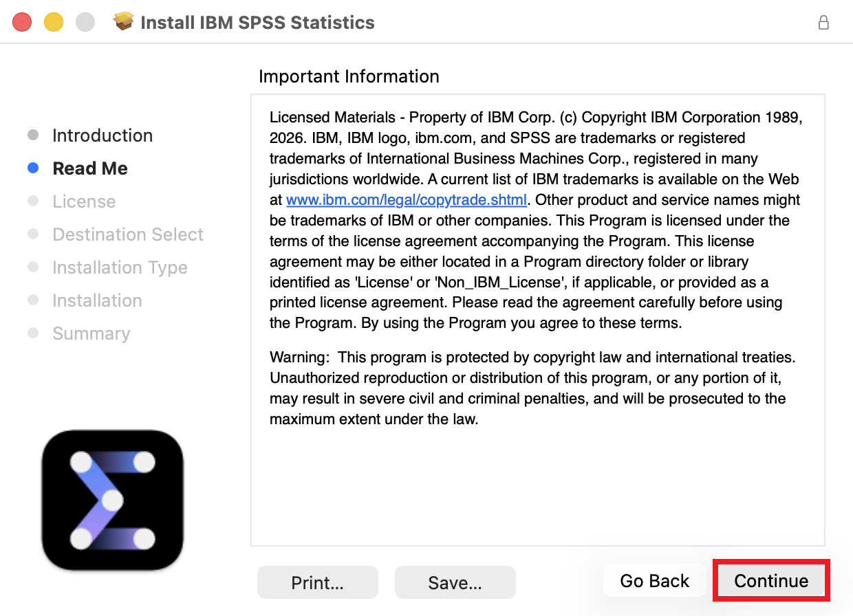Click the gray bullet next to Introduction

pyautogui.click(x=33, y=135)
